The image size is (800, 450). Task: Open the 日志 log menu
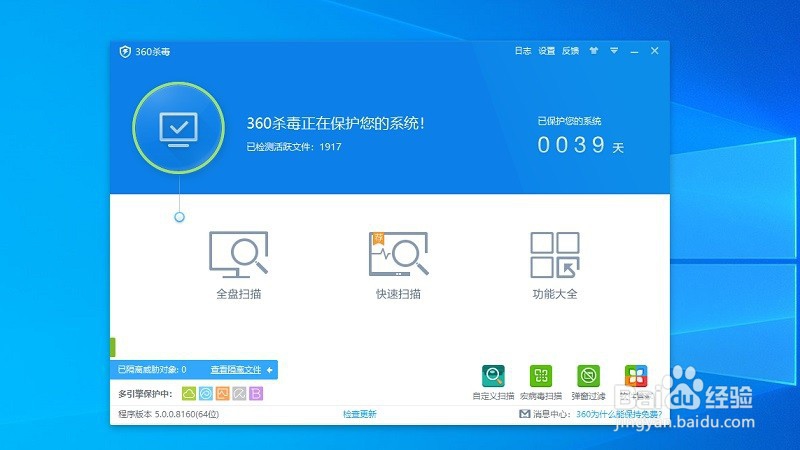522,51
